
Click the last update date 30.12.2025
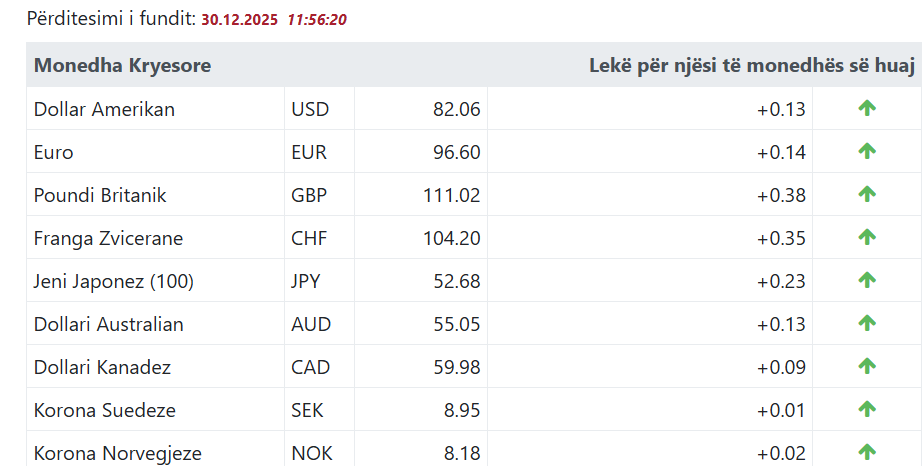tap(239, 19)
